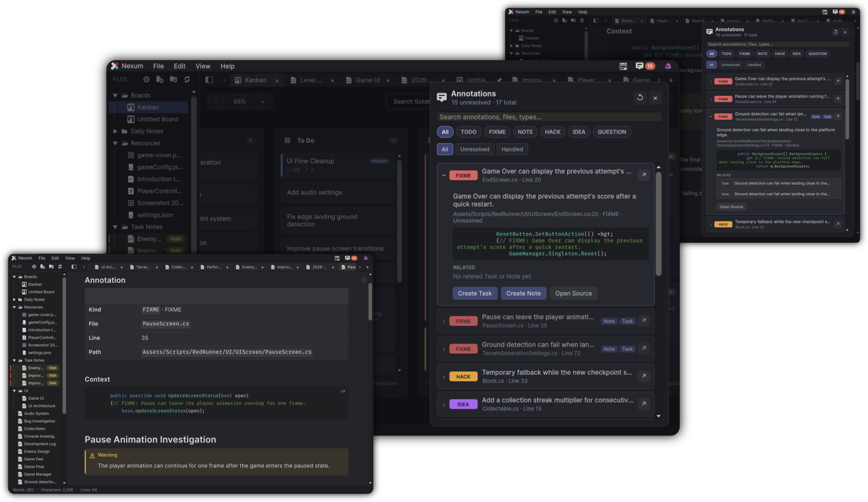Click new folder icon in middle FILES toolbar
This screenshot has width=868, height=502.
174,80
